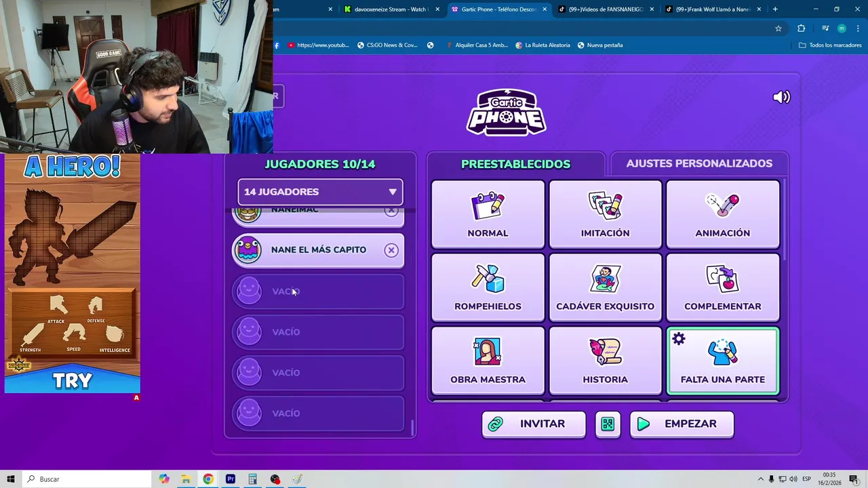The height and width of the screenshot is (488, 868).
Task: Select the NORMAL game mode
Action: click(x=488, y=213)
